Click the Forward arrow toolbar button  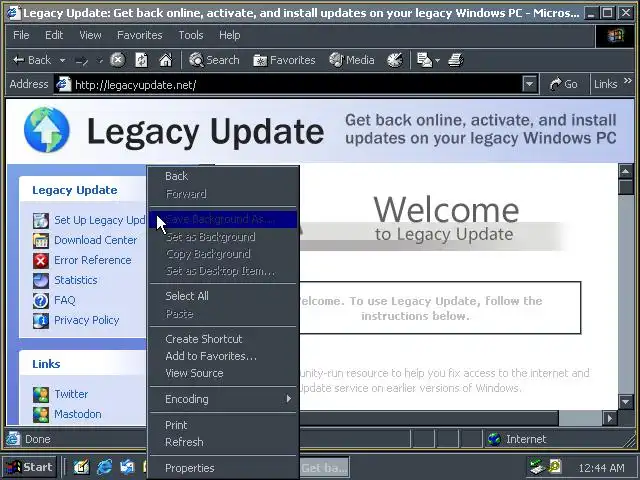[x=82, y=60]
